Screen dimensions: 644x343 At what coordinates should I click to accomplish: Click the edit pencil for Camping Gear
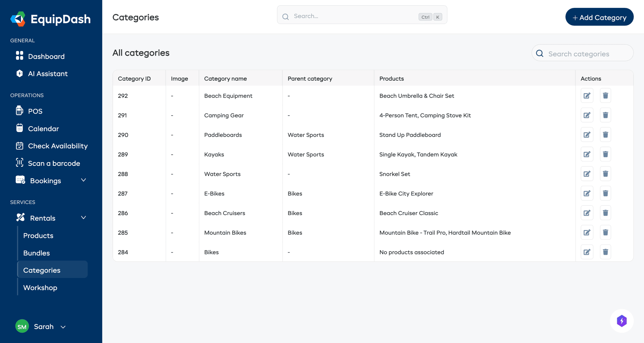coord(587,115)
